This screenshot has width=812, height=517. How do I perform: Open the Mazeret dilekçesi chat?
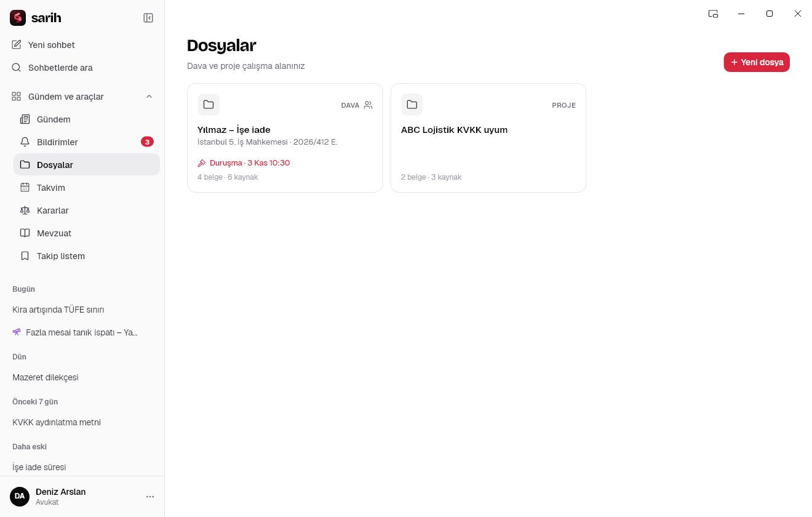(82, 377)
